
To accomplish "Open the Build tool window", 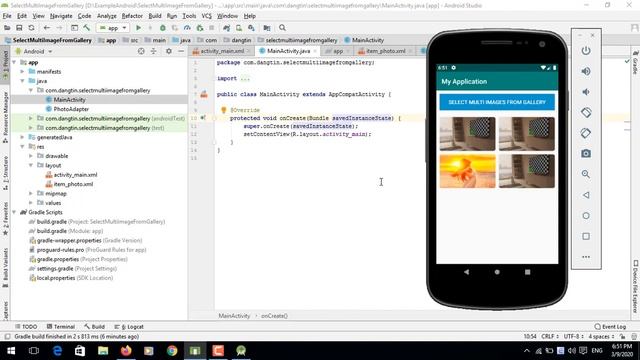I will pyautogui.click(x=94, y=327).
